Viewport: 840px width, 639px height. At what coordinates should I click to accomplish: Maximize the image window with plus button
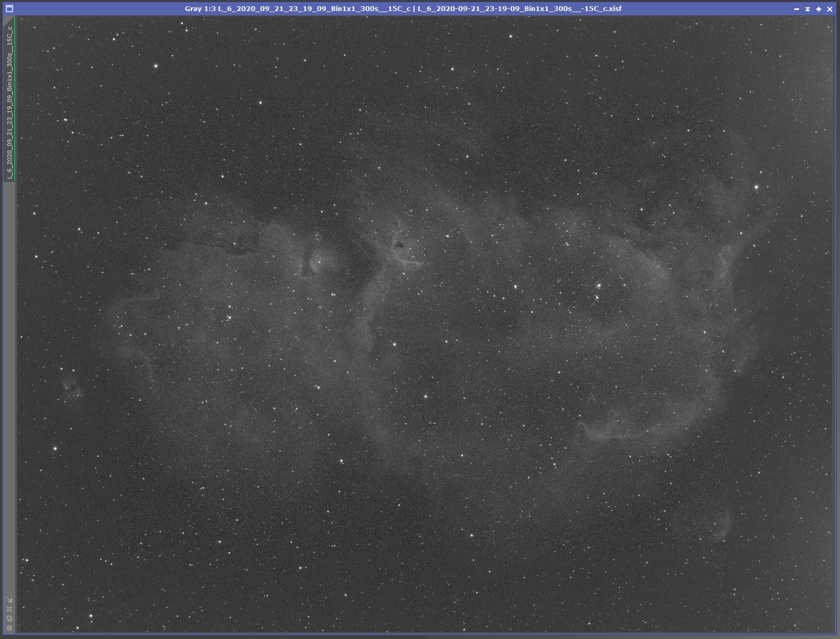(818, 9)
